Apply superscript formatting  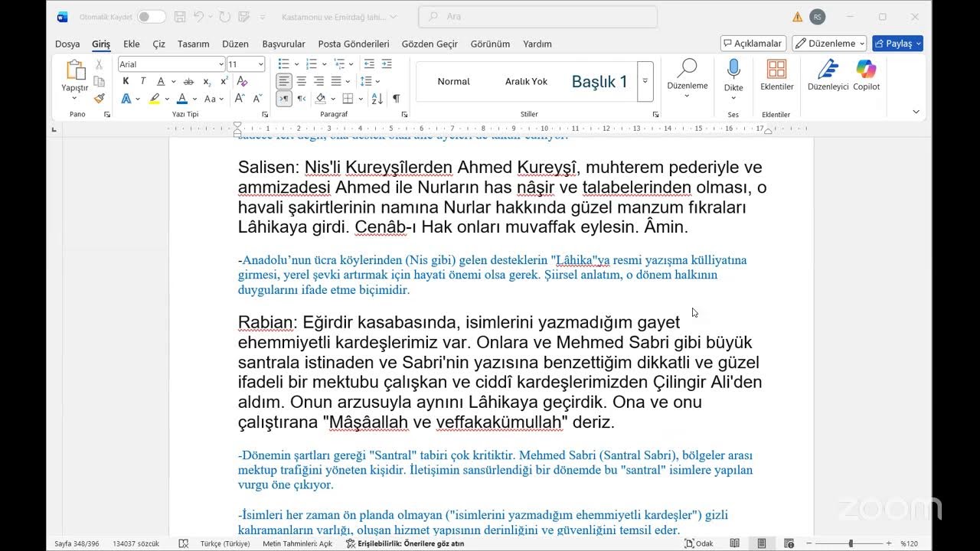tap(224, 81)
